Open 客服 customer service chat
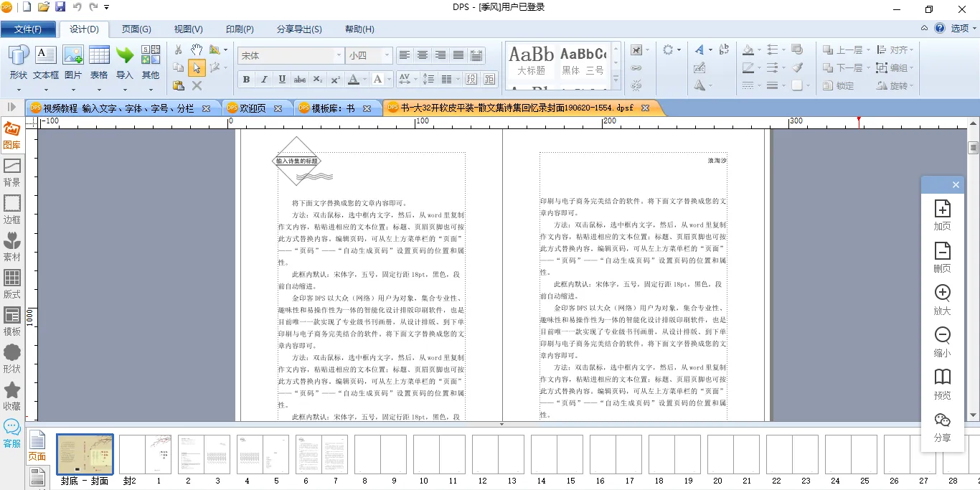 coord(11,434)
